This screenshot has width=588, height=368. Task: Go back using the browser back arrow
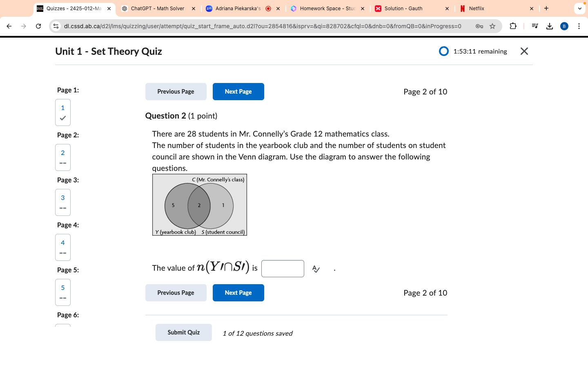[x=9, y=26]
